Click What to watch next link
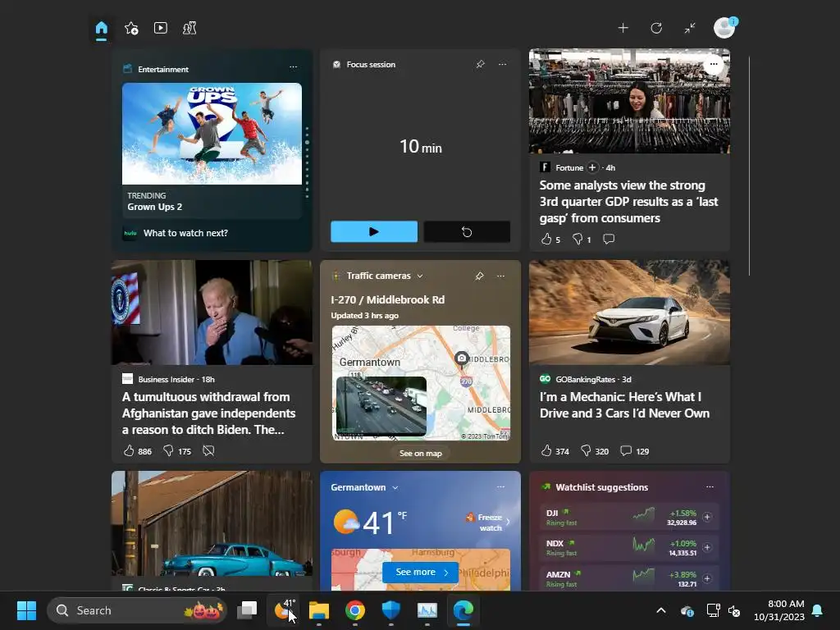Image resolution: width=840 pixels, height=630 pixels. click(x=185, y=233)
